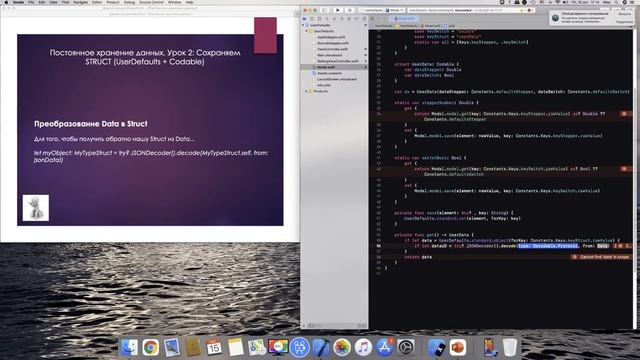Viewport: 640px width, 360px height.
Task: Open the Source Control menu
Action: (151, 2)
